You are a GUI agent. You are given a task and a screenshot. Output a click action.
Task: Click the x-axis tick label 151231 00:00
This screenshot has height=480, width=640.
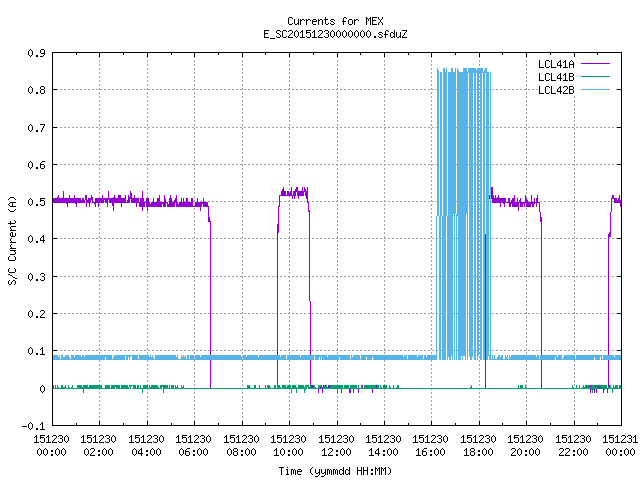tap(620, 446)
